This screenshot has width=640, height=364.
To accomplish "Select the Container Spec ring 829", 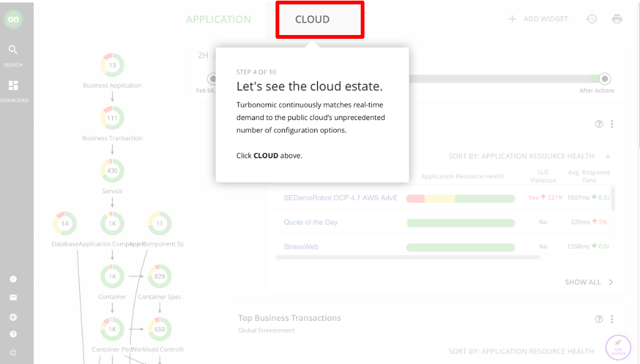I will click(x=160, y=276).
